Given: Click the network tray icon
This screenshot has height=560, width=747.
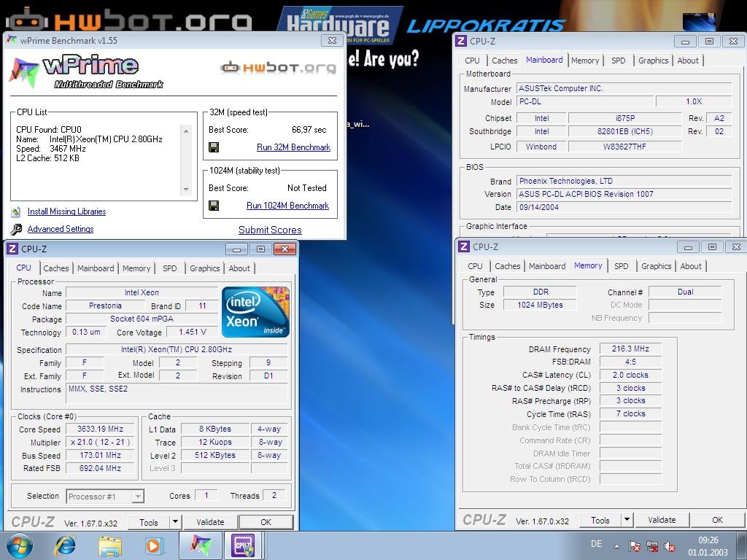Looking at the screenshot, I should click(x=651, y=547).
